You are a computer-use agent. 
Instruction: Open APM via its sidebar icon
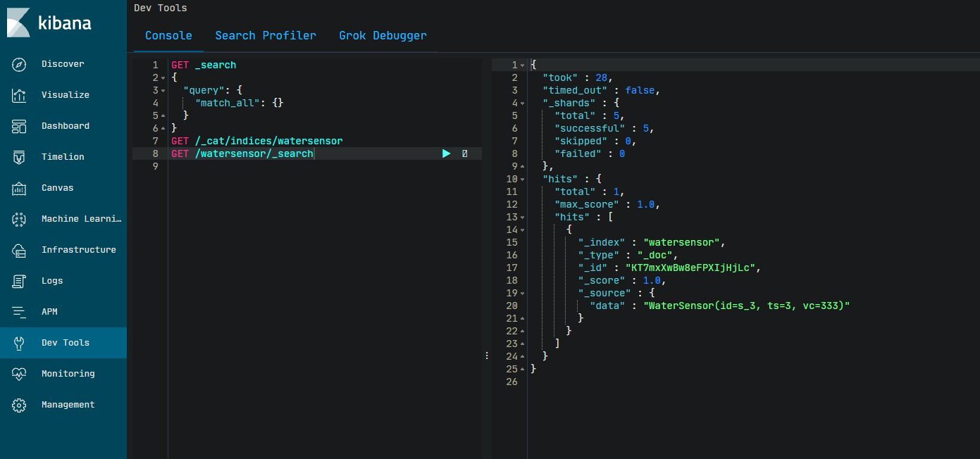point(19,312)
